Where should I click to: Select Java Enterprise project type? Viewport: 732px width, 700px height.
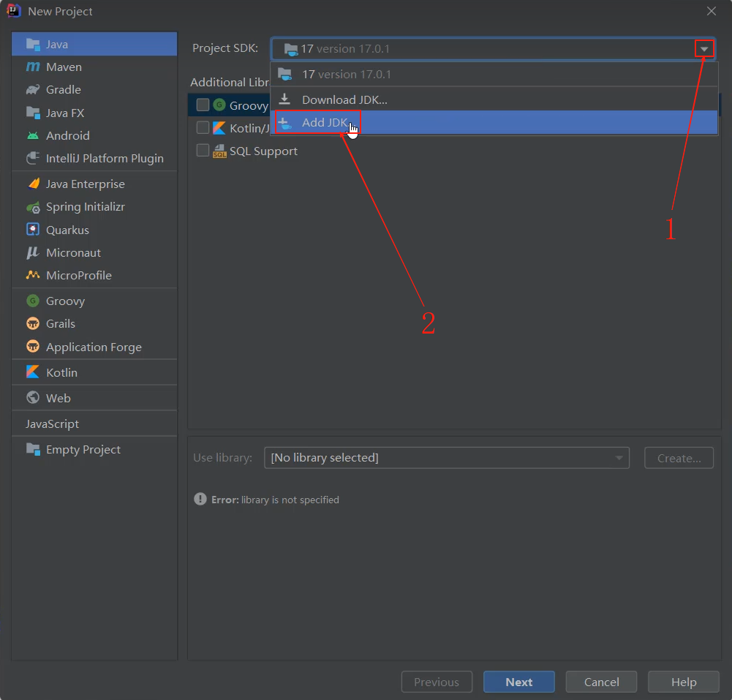[x=94, y=184]
